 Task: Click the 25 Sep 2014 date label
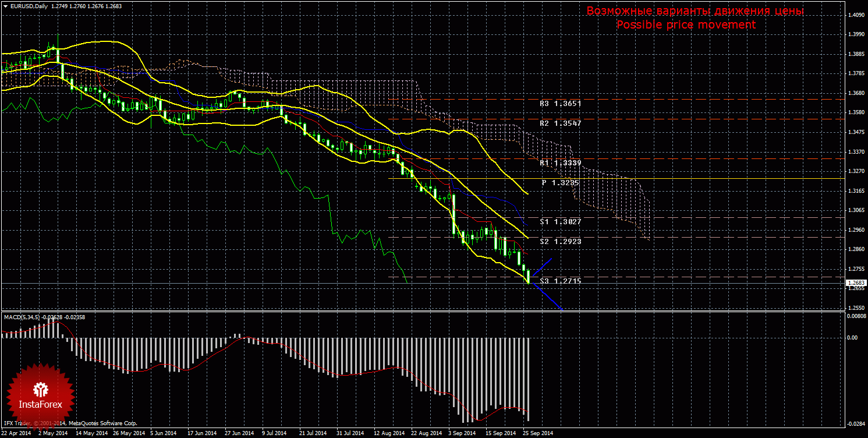click(538, 433)
